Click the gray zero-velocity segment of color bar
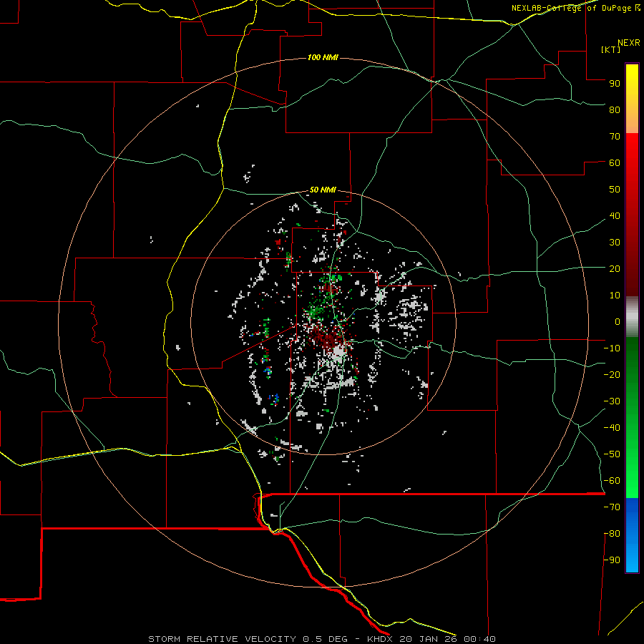Viewport: 644px width, 644px height. 632,317
